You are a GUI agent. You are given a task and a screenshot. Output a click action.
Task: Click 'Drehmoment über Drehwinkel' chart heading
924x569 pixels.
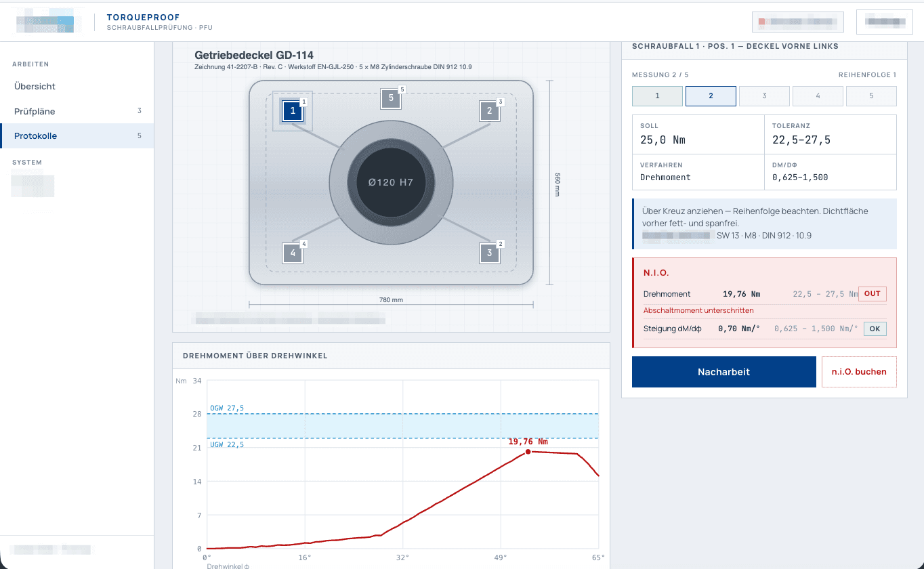point(255,356)
